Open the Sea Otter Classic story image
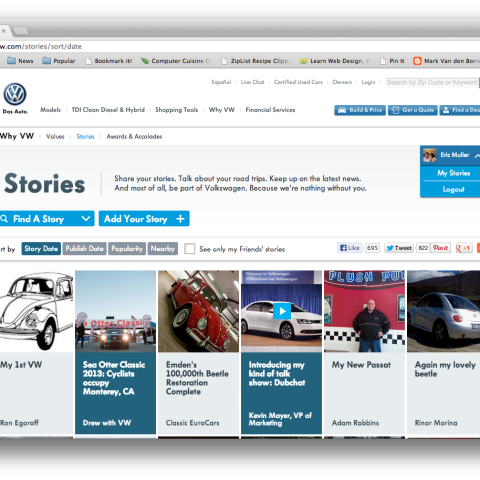The height and width of the screenshot is (480, 480). tap(115, 311)
